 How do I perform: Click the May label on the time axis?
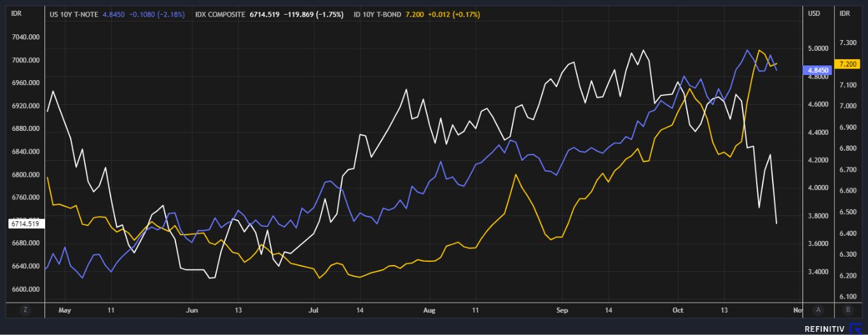pyautogui.click(x=65, y=310)
